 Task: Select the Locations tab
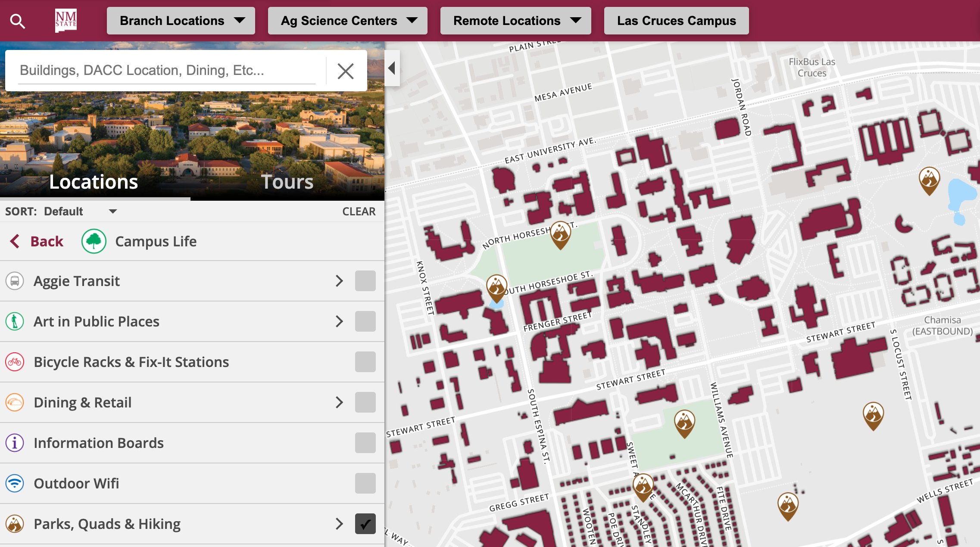(x=94, y=182)
